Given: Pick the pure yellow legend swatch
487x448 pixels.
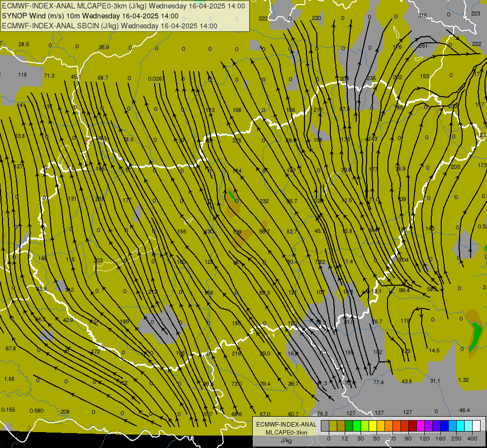Looking at the screenshot, I should click(x=373, y=426).
